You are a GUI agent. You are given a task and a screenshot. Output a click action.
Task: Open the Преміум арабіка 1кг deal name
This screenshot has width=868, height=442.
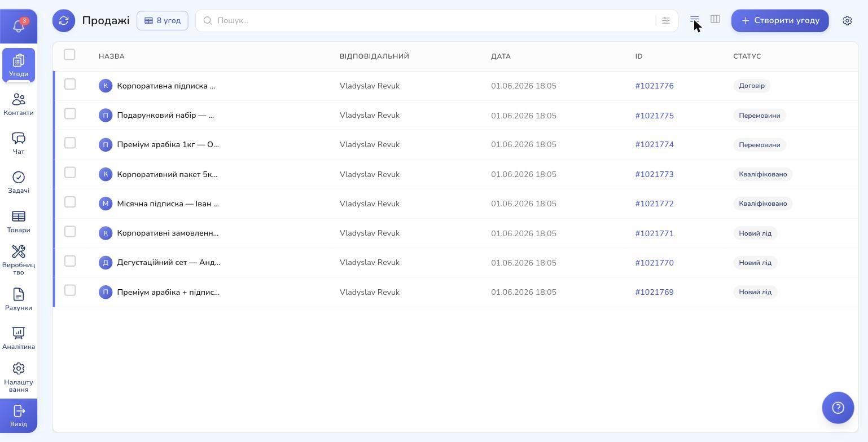click(x=168, y=144)
